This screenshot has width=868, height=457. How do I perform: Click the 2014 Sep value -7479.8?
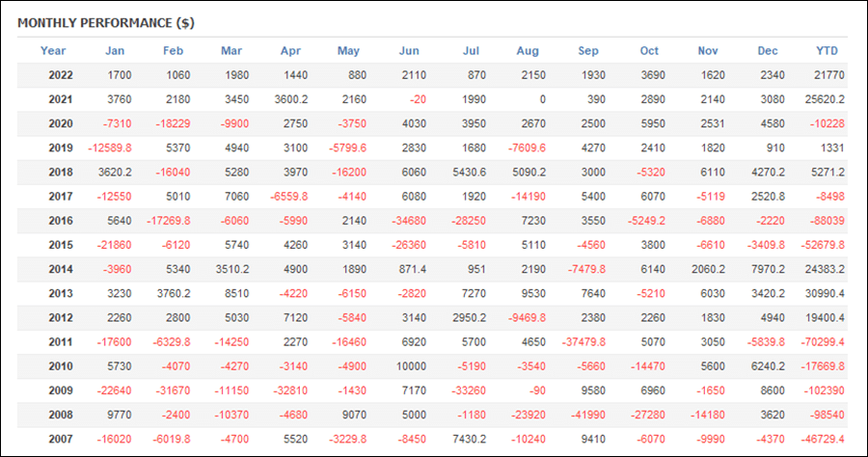pos(586,269)
